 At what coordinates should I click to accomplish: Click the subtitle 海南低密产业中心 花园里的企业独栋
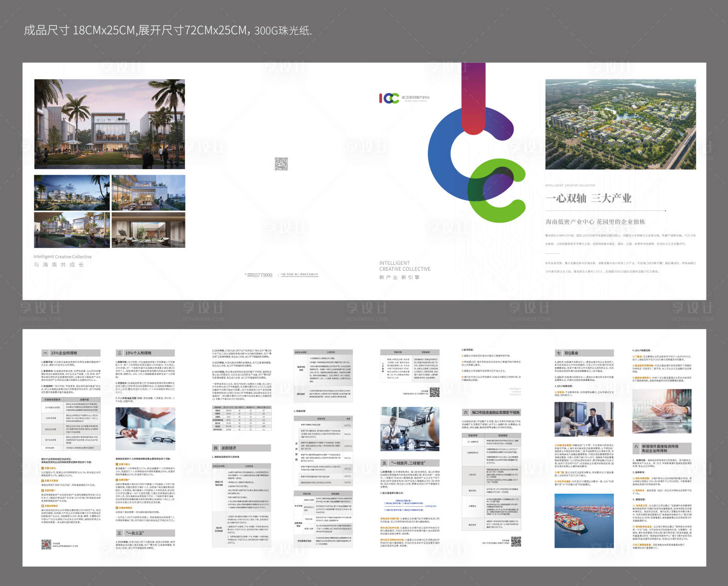click(x=595, y=222)
